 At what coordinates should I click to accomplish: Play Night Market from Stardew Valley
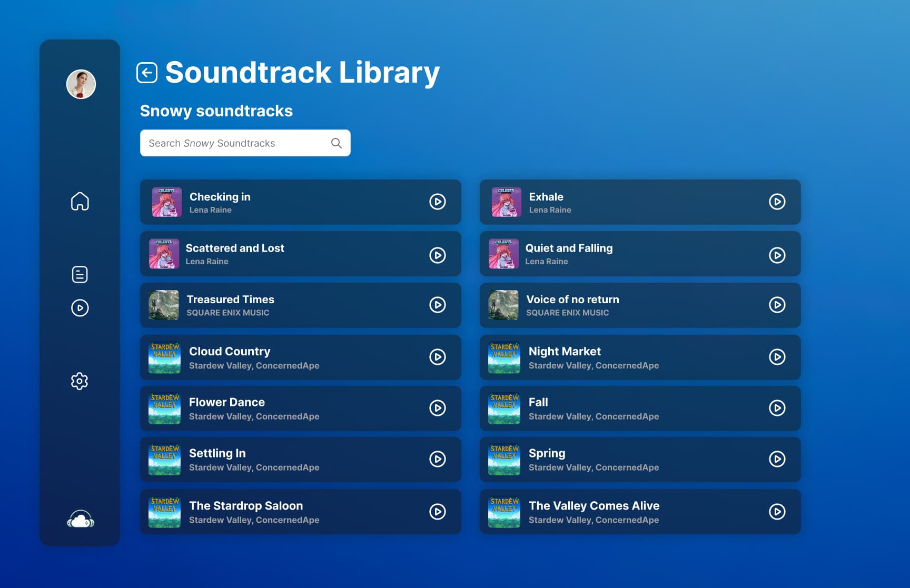click(x=777, y=357)
